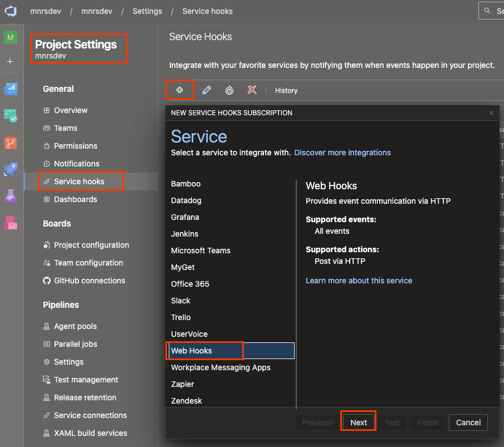This screenshot has width=504, height=447.
Task: Open the Pipelines rocket icon in the sidebar
Action: pyautogui.click(x=11, y=169)
